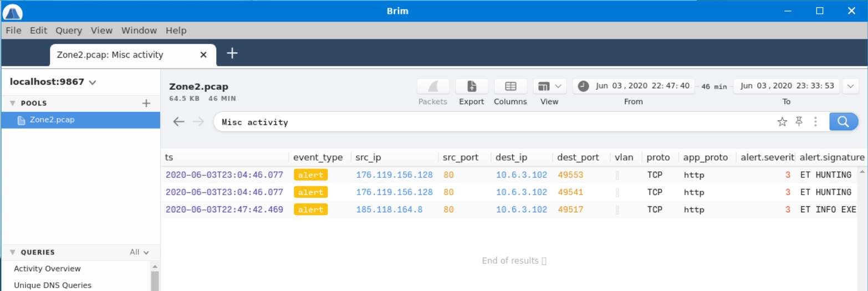Click the app_proto column header
This screenshot has width=868, height=291.
[706, 157]
